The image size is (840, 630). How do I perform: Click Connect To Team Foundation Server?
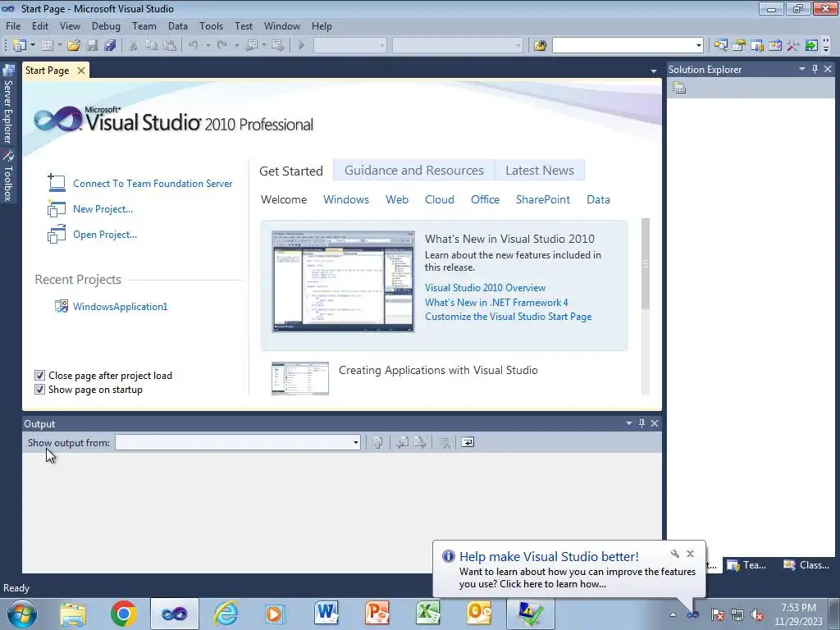click(x=153, y=183)
